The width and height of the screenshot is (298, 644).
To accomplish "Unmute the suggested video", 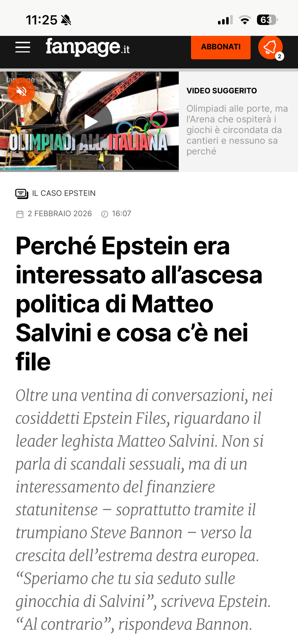I will click(21, 91).
